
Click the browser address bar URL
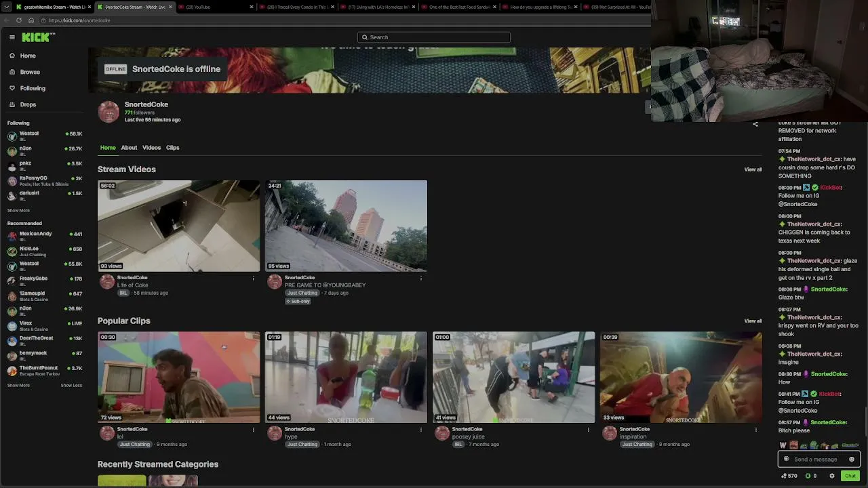(79, 20)
